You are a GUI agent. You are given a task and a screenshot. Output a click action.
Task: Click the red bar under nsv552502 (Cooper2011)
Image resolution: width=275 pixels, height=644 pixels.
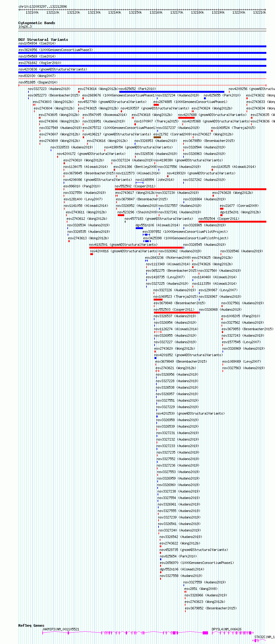tap(191, 189)
